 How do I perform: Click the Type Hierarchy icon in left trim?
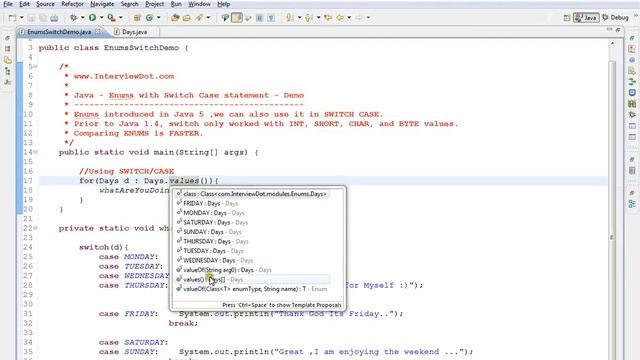click(x=7, y=71)
